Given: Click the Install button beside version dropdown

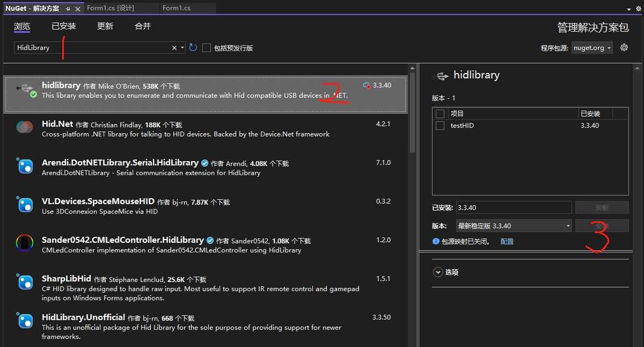Looking at the screenshot, I should pyautogui.click(x=602, y=226).
